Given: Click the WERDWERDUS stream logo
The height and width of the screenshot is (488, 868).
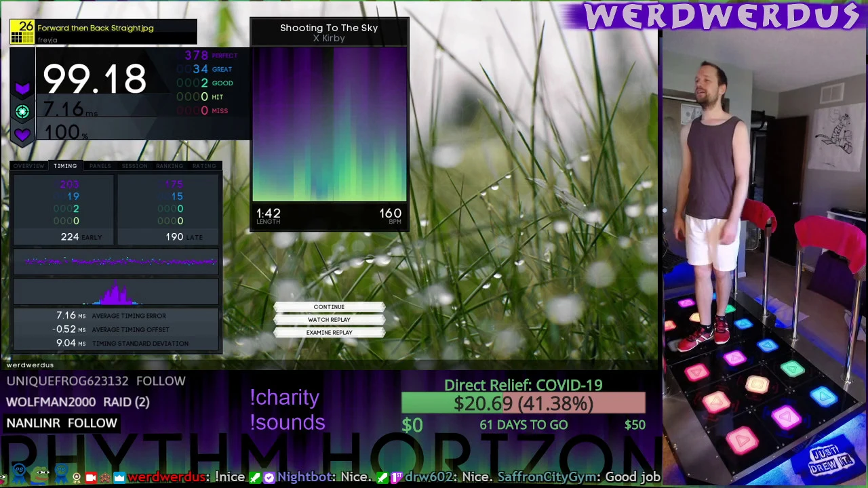Looking at the screenshot, I should 723,16.
